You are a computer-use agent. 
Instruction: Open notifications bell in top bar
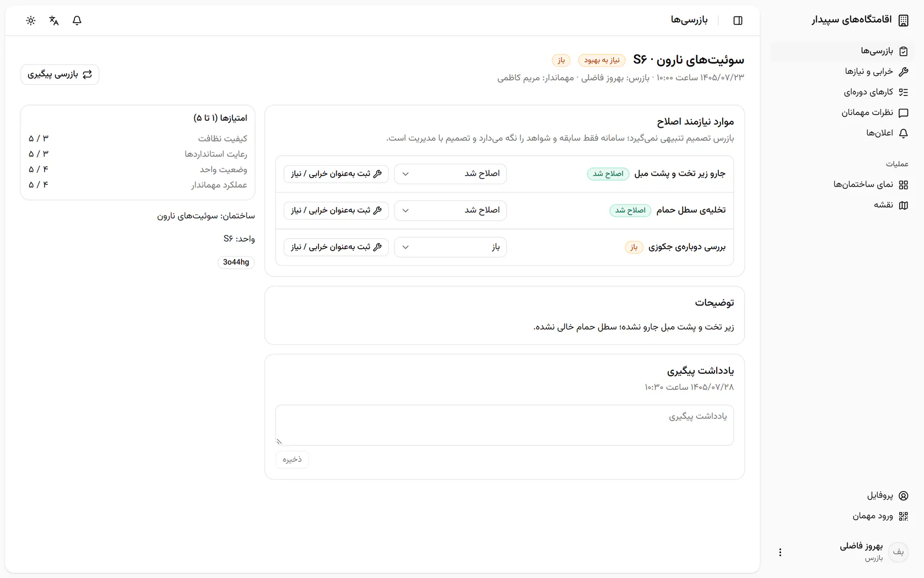(77, 20)
